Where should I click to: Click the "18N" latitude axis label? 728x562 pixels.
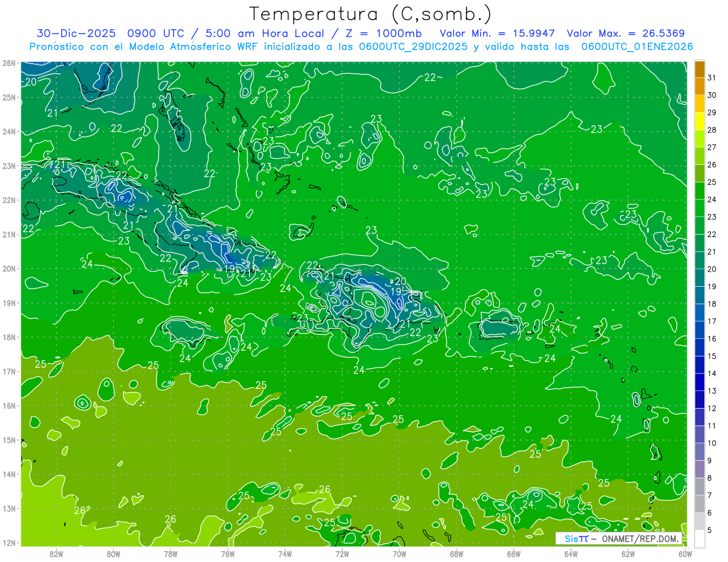(x=9, y=337)
